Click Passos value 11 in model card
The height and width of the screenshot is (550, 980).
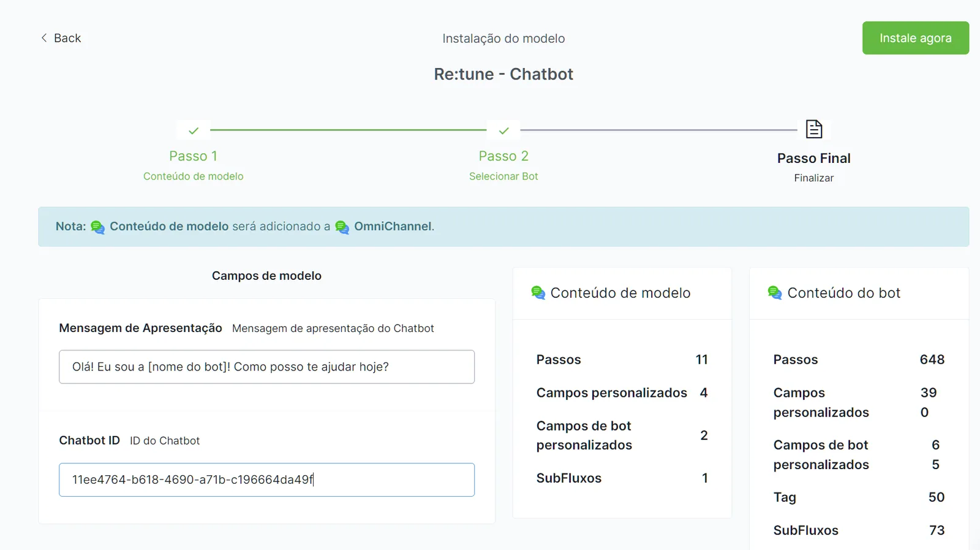(702, 360)
